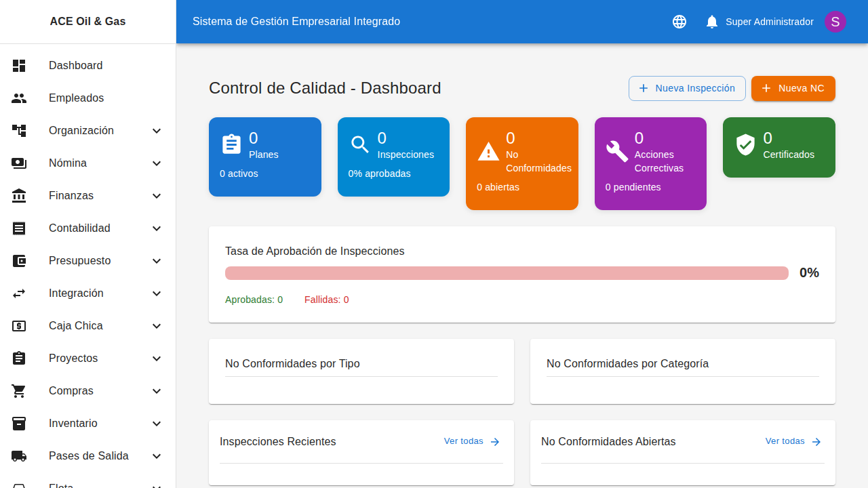Click the Inspecciones magnifier icon

click(360, 144)
